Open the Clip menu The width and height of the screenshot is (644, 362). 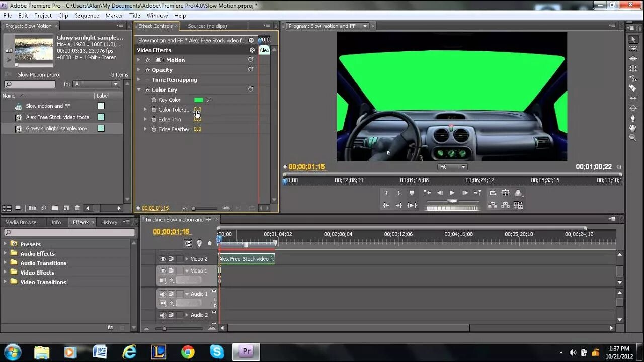[63, 16]
